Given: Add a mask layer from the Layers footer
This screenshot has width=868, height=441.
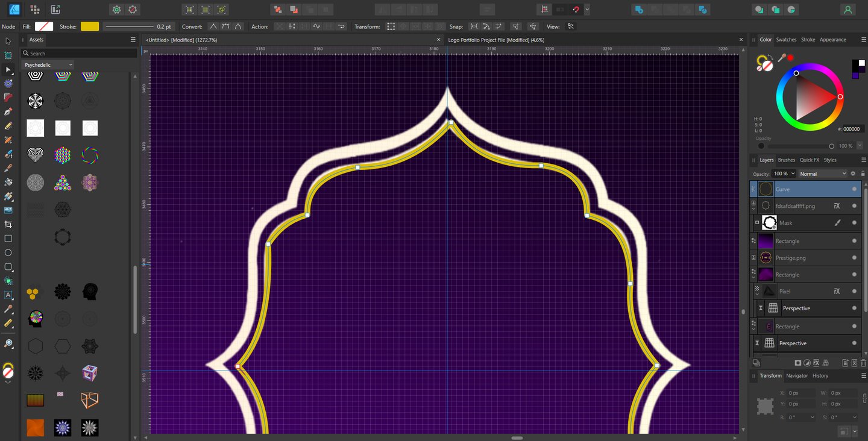Looking at the screenshot, I should (x=797, y=363).
